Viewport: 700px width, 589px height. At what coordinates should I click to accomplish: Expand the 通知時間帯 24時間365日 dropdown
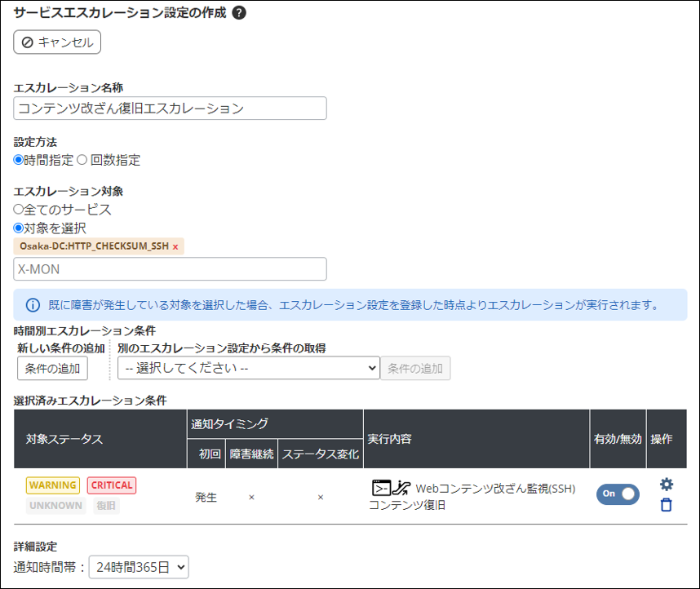139,566
